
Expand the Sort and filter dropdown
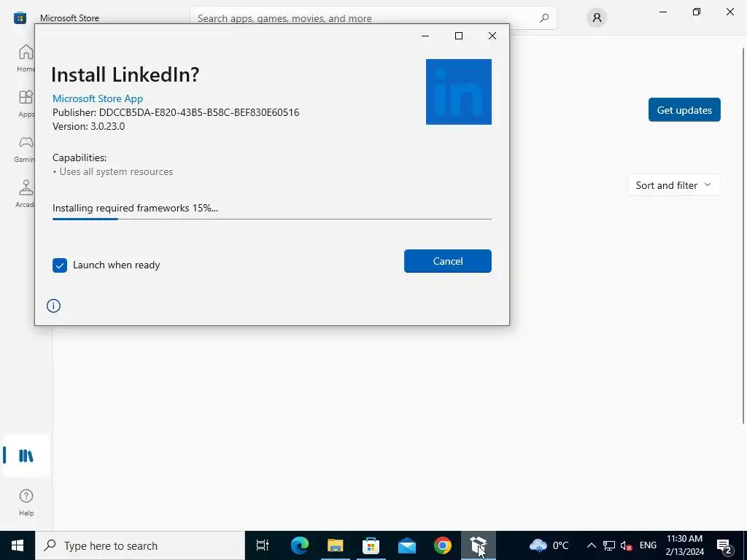point(673,185)
